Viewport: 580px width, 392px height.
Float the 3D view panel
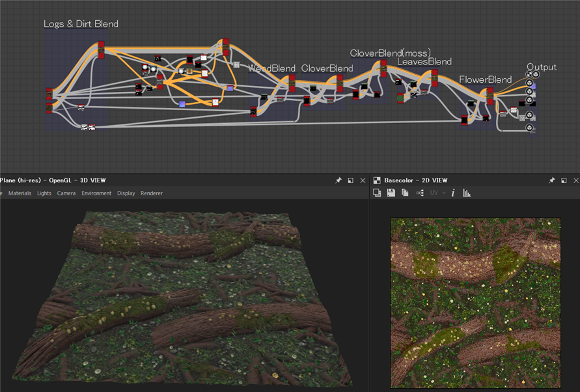point(351,180)
